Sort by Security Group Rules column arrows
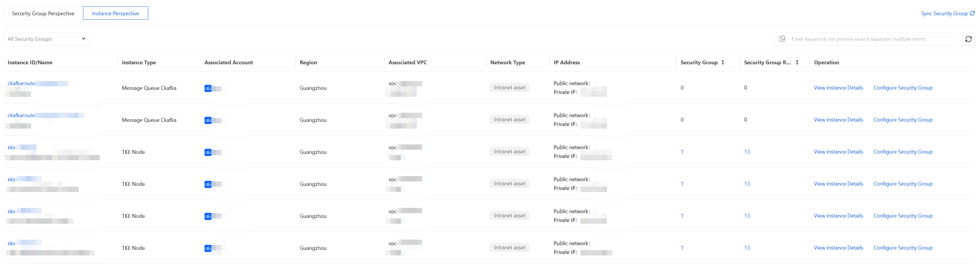 click(x=797, y=63)
